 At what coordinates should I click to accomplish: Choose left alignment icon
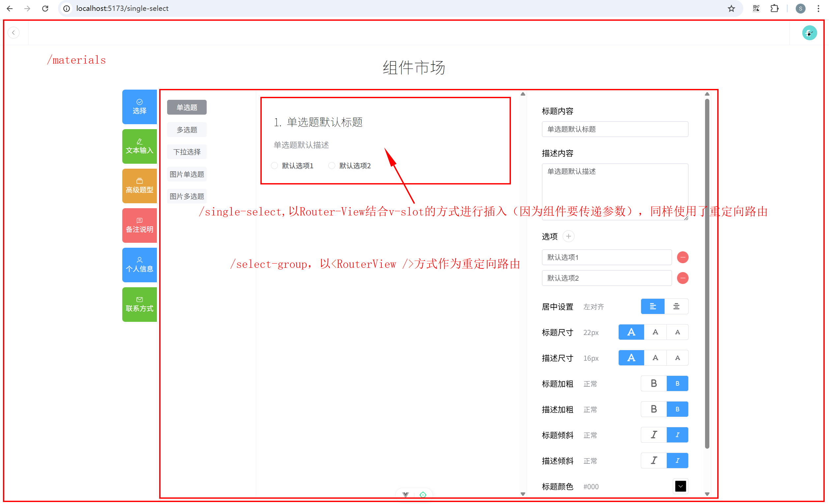pos(652,306)
